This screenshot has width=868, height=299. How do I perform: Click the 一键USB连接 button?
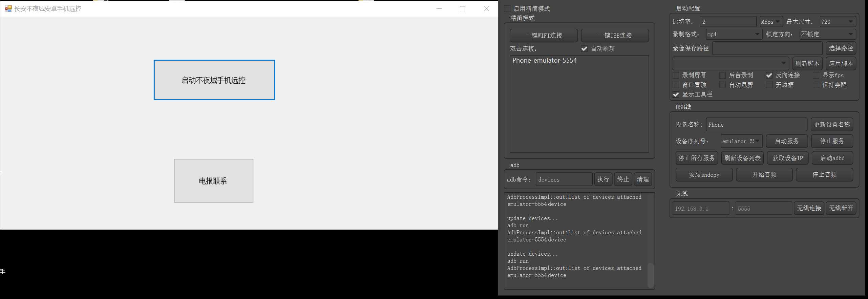[615, 35]
